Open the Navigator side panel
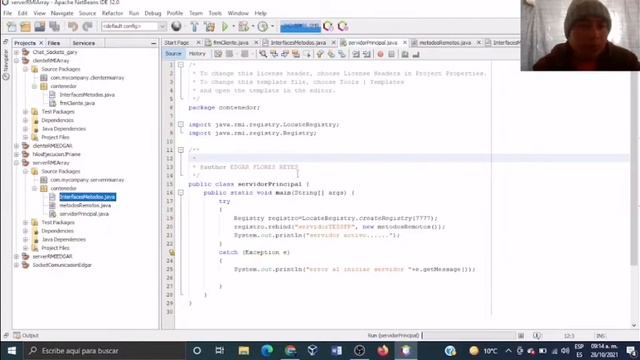Image resolution: width=640 pixels, height=360 pixels. (6, 64)
